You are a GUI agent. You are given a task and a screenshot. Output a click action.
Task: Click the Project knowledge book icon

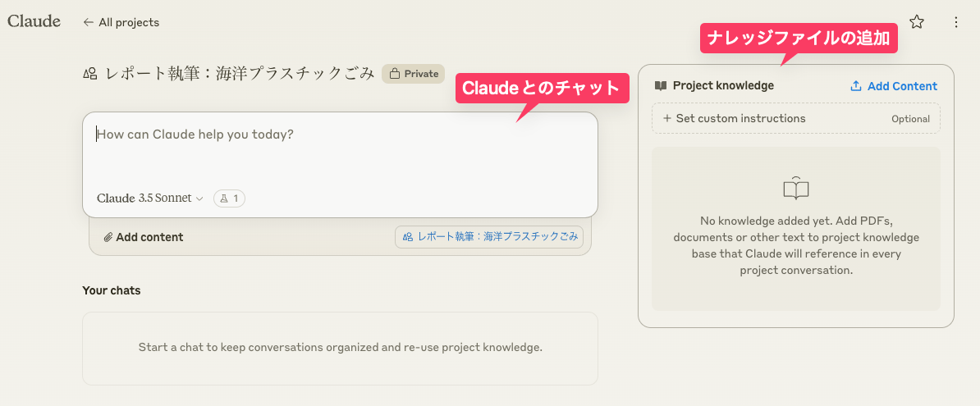(661, 86)
